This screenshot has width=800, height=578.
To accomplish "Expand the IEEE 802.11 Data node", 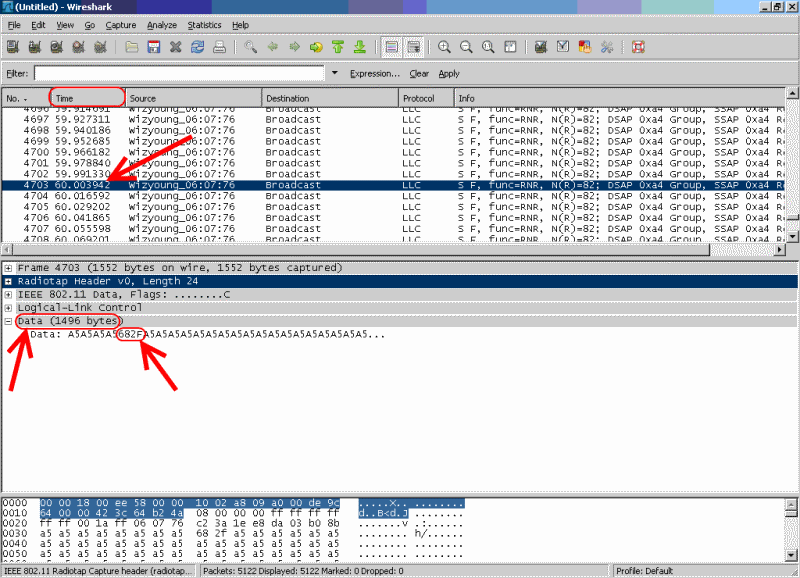I will pos(8,294).
